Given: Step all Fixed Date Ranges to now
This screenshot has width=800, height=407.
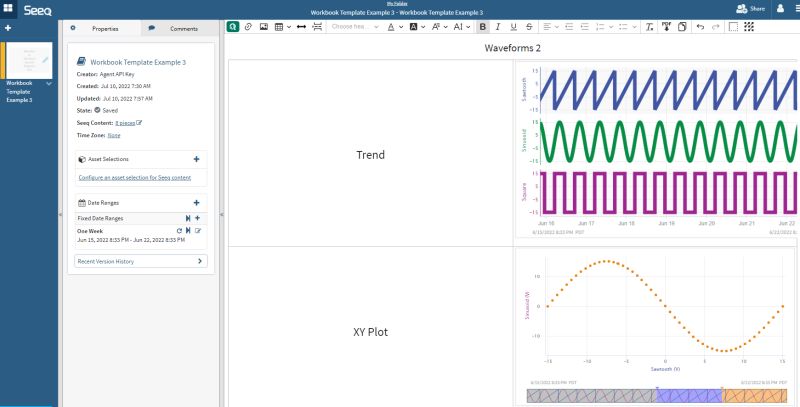Looking at the screenshot, I should click(x=188, y=218).
